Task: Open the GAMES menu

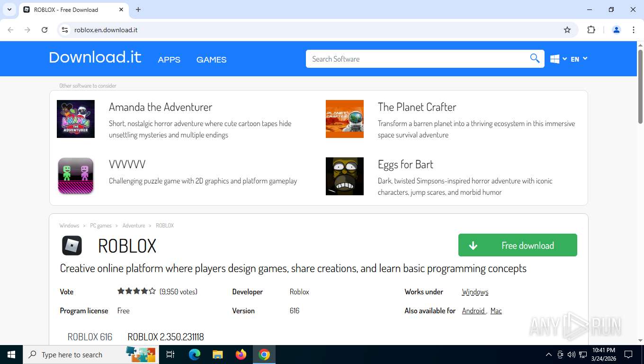Action: point(211,60)
